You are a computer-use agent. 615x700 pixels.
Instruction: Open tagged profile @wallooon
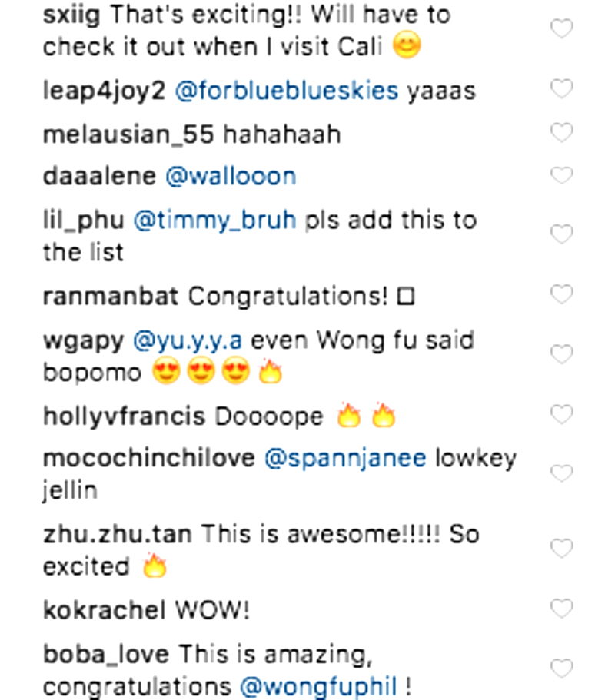pos(231,176)
